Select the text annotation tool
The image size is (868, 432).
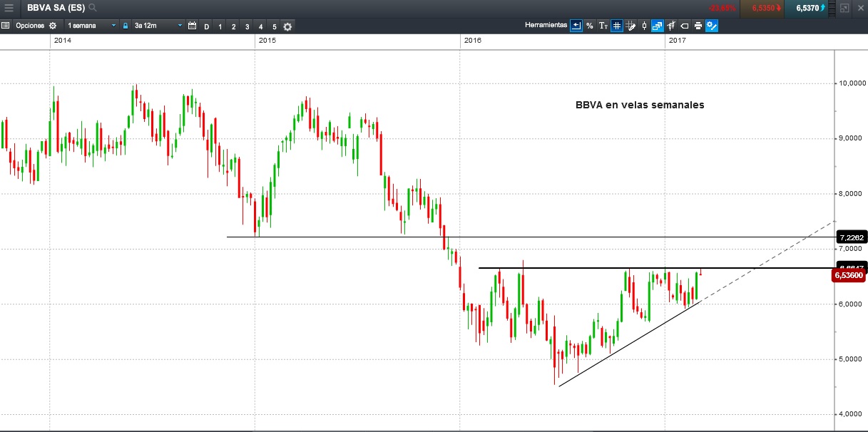coord(603,26)
